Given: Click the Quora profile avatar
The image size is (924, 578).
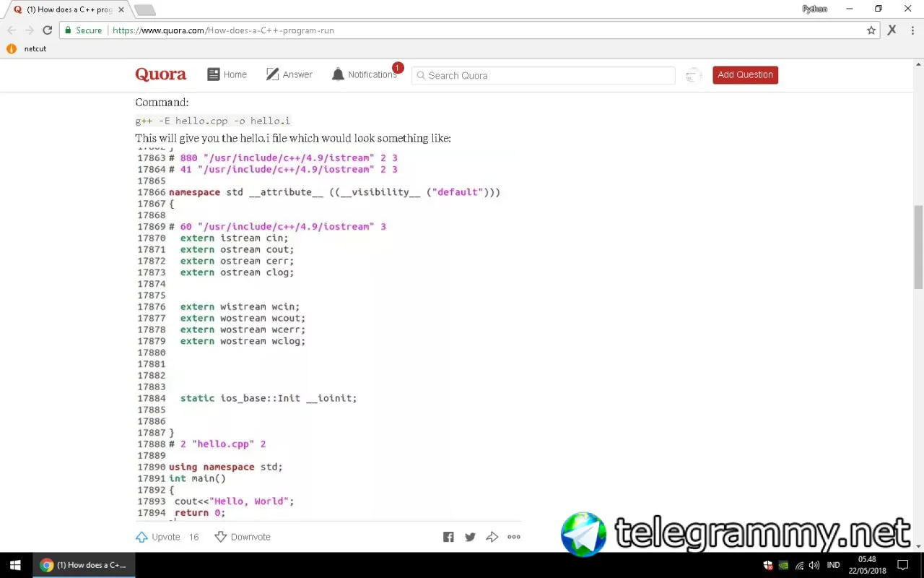Looking at the screenshot, I should pos(693,75).
